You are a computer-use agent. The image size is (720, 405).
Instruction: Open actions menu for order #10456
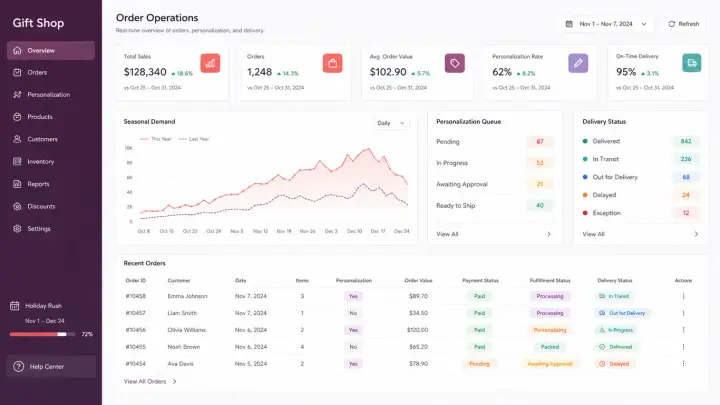pyautogui.click(x=683, y=330)
